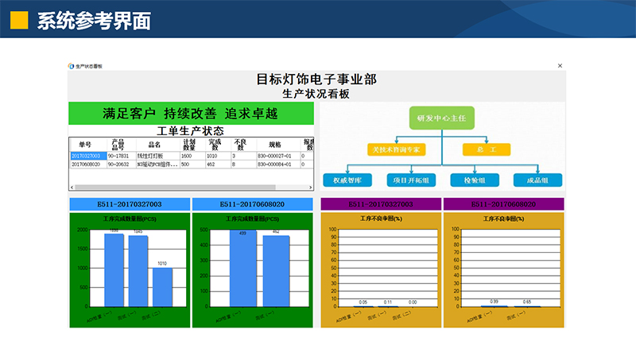This screenshot has height=364, width=636.
Task: Click the 单号 column header
Action: point(86,145)
